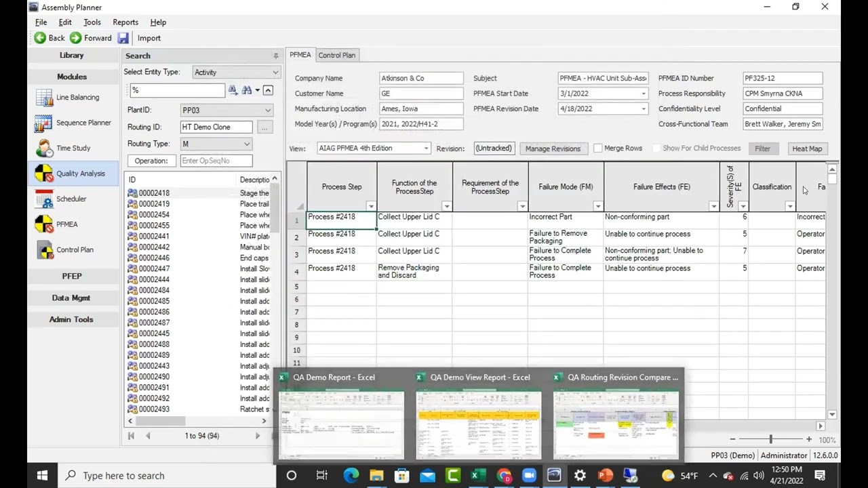Click the Enter OpSeqNo input field
868x488 pixels.
coord(216,161)
